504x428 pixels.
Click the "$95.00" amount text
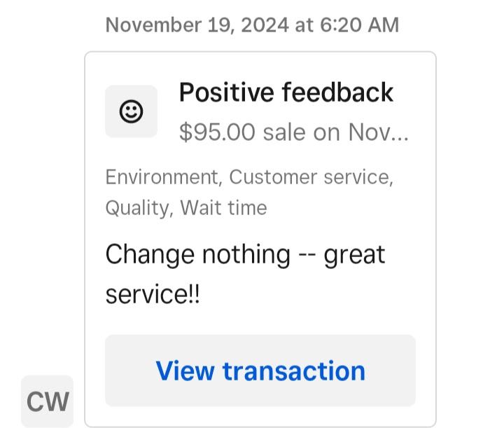(217, 132)
